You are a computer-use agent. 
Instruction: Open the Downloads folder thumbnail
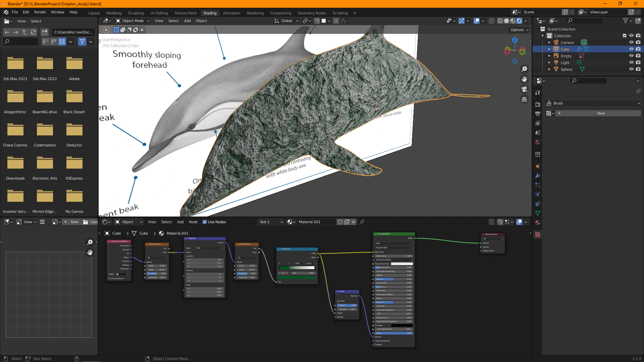pos(15,164)
